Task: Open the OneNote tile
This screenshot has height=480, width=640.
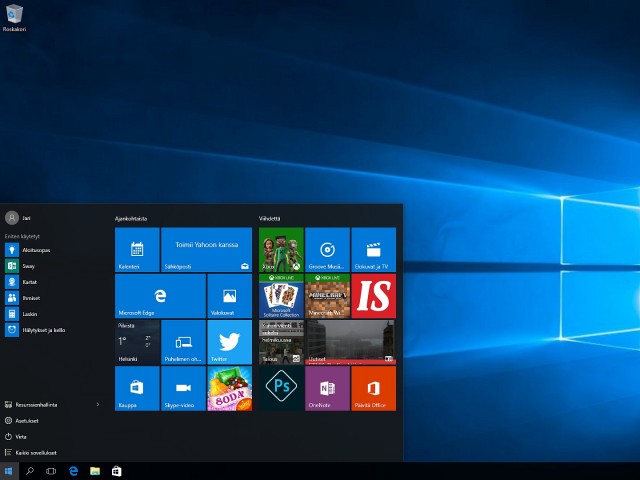Action: click(x=327, y=388)
